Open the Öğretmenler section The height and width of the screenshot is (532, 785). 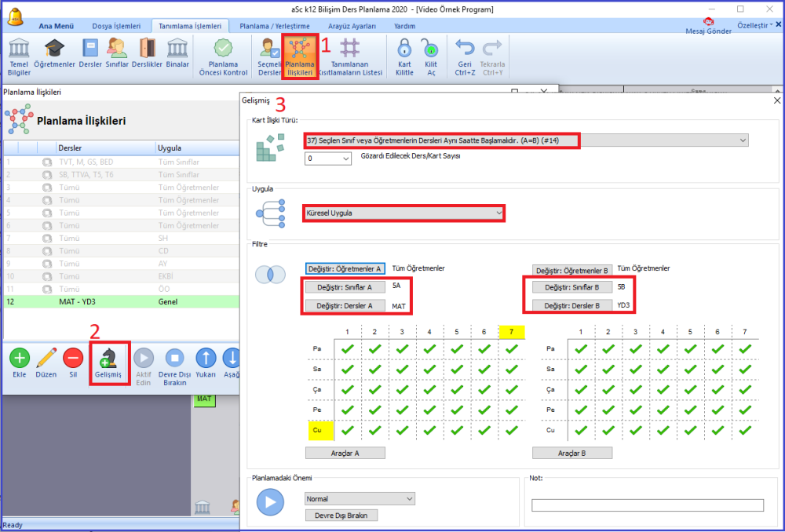click(x=55, y=53)
